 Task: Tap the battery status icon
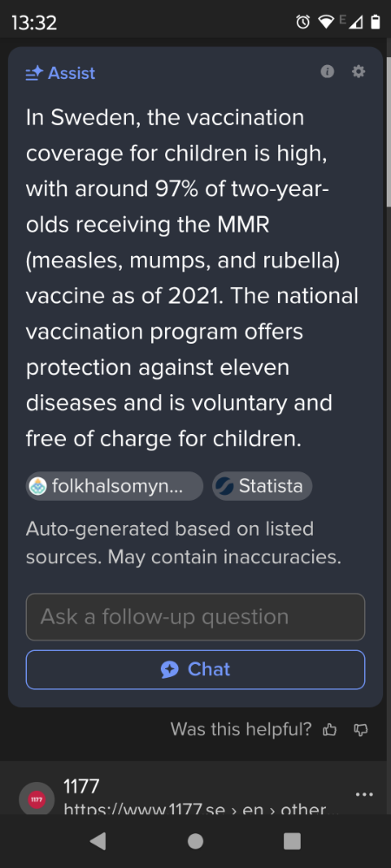click(375, 23)
